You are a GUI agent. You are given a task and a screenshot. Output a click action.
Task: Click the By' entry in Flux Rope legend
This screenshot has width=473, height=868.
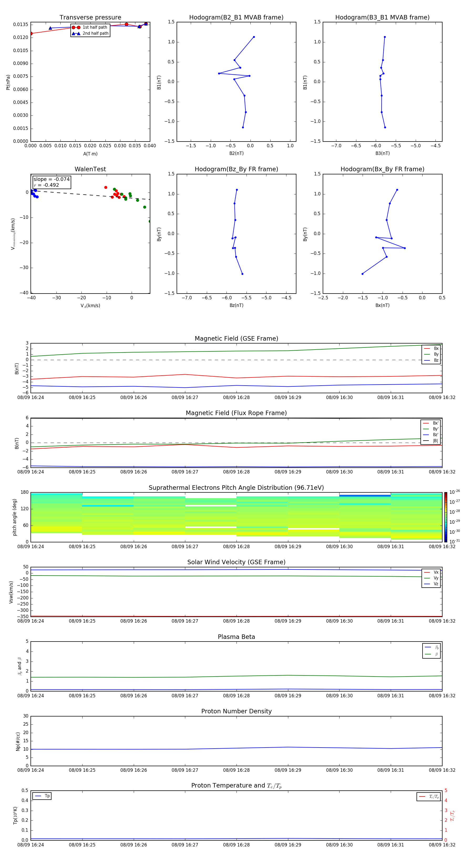(431, 429)
